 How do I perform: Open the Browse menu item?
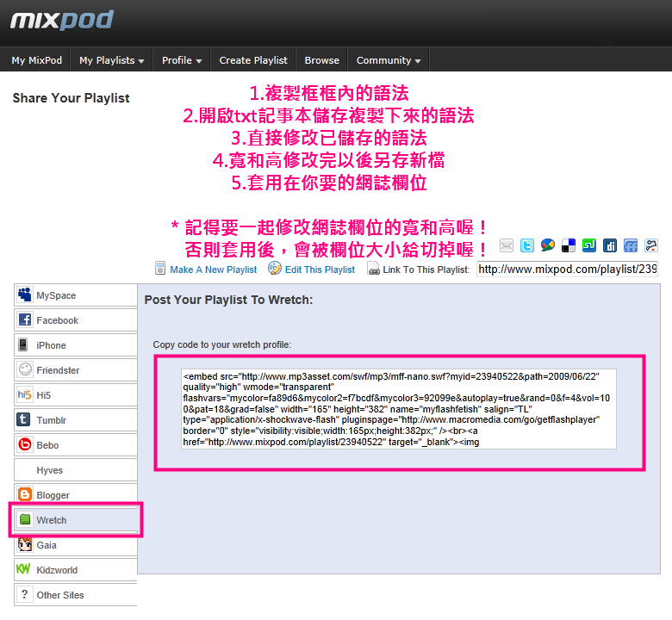point(322,60)
